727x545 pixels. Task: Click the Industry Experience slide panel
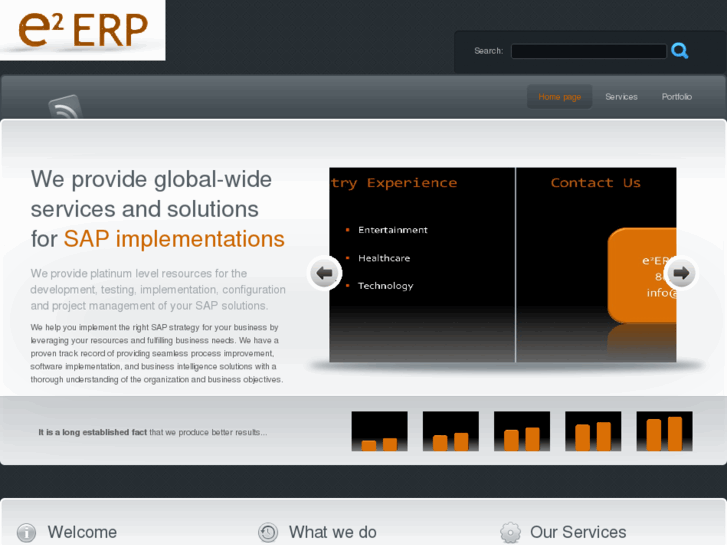coord(422,265)
